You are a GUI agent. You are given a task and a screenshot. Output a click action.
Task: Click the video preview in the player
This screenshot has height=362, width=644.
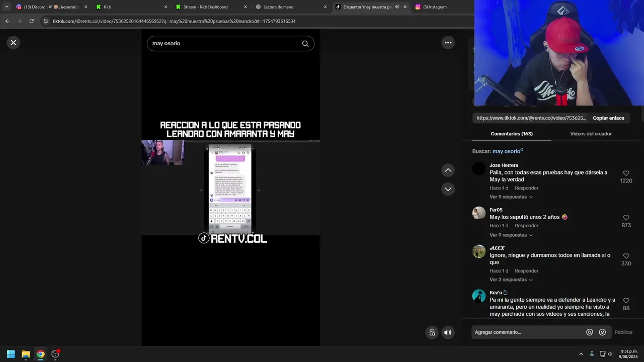pyautogui.click(x=230, y=188)
